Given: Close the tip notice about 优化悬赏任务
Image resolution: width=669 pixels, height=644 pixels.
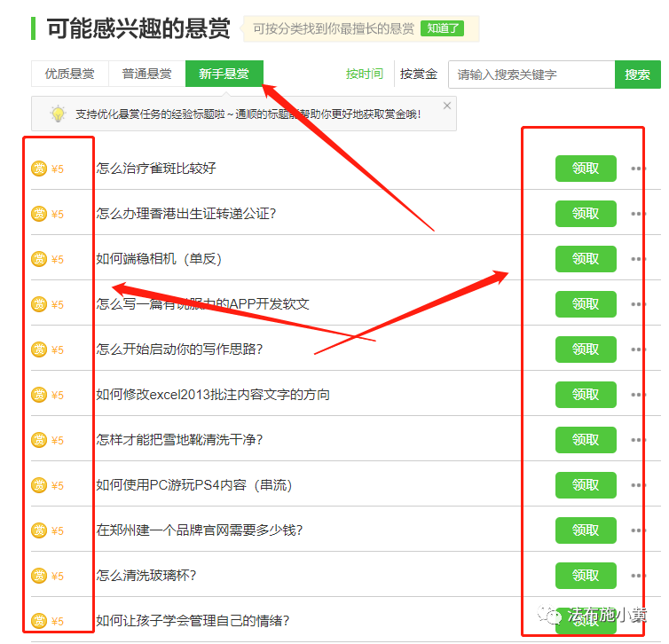Looking at the screenshot, I should tap(447, 106).
